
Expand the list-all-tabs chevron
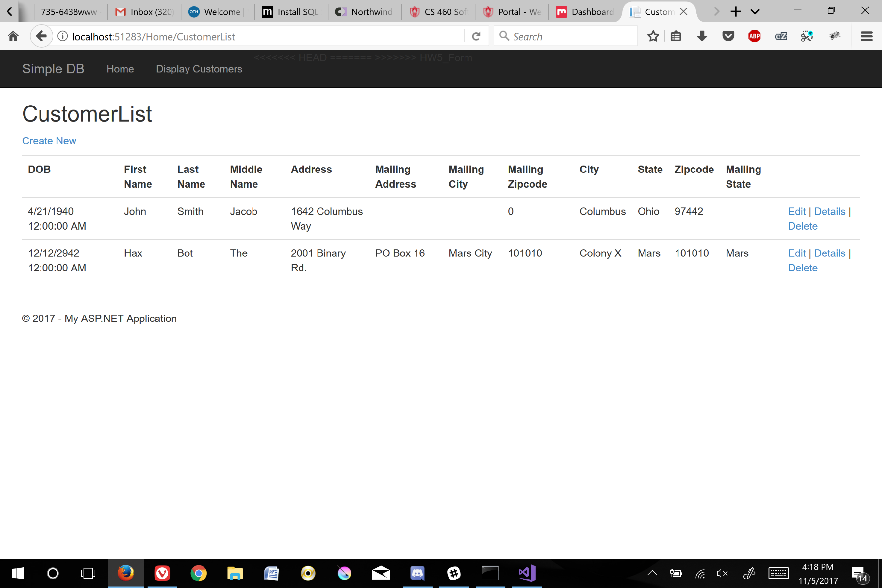click(755, 11)
